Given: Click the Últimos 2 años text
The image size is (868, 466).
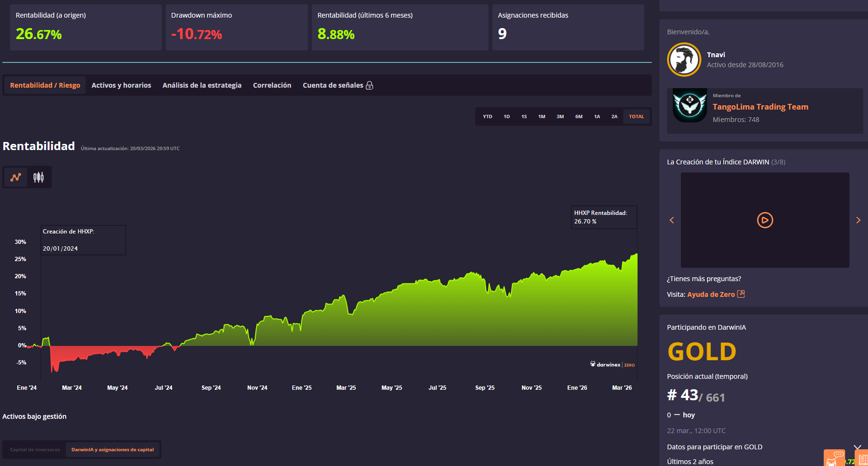Looking at the screenshot, I should pyautogui.click(x=690, y=462).
